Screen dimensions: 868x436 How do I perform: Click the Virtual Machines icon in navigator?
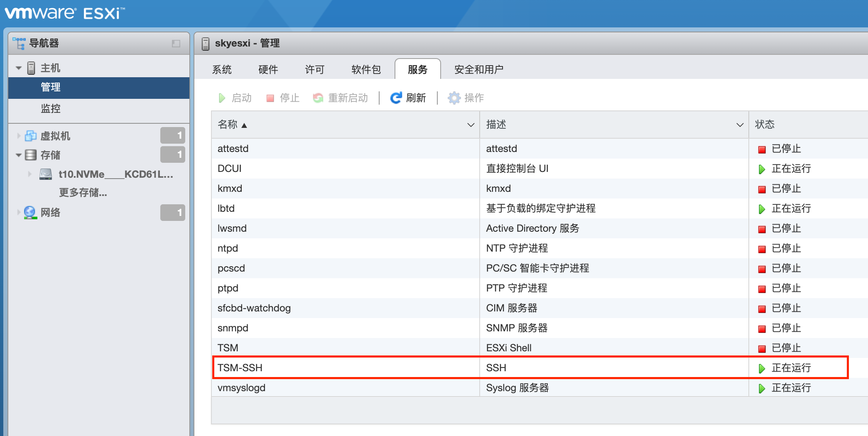(31, 136)
